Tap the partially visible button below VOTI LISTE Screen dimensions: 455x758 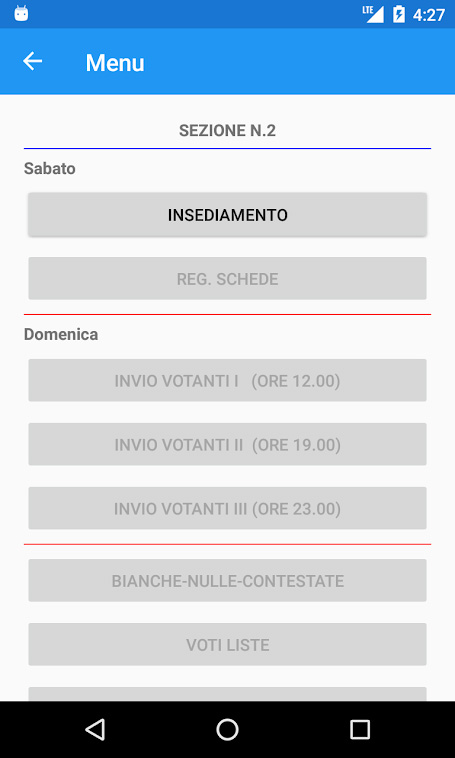[227, 694]
